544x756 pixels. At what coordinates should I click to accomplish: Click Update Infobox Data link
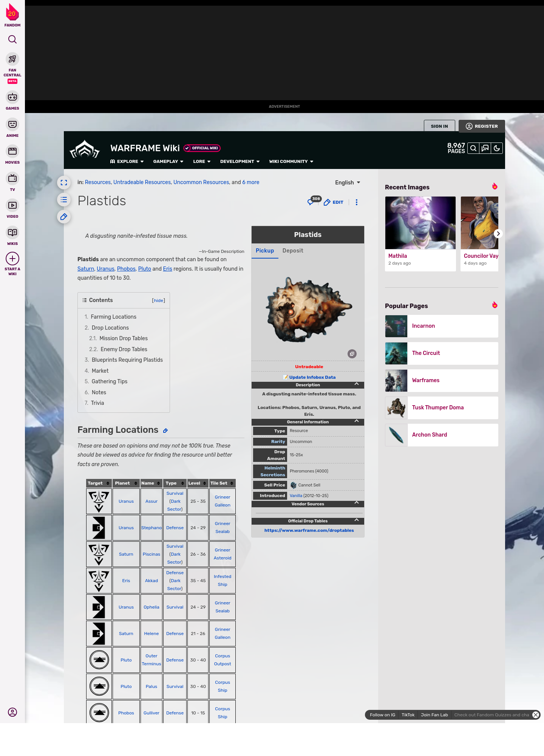click(x=312, y=377)
